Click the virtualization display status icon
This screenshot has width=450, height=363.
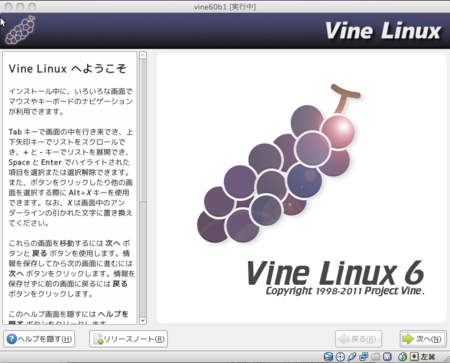tap(387, 357)
